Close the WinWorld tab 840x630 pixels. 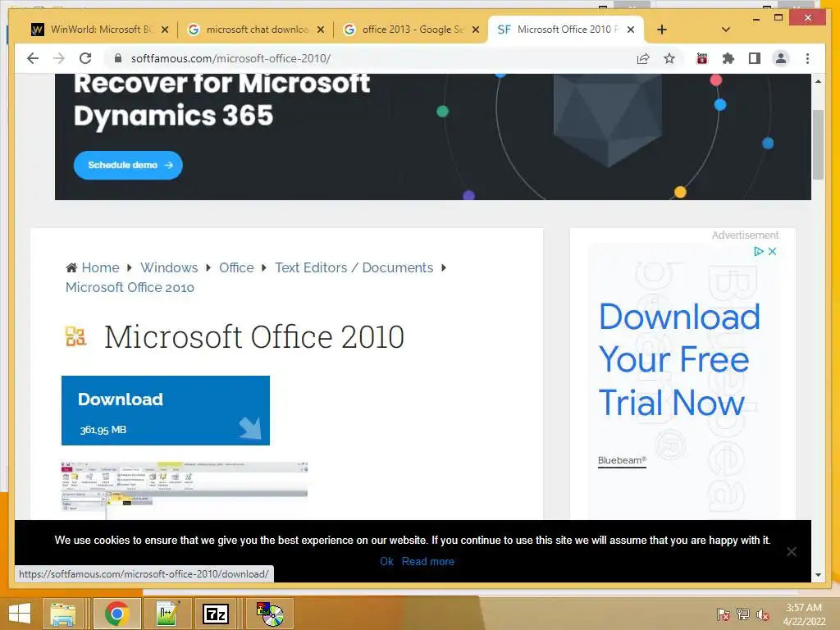pyautogui.click(x=165, y=30)
